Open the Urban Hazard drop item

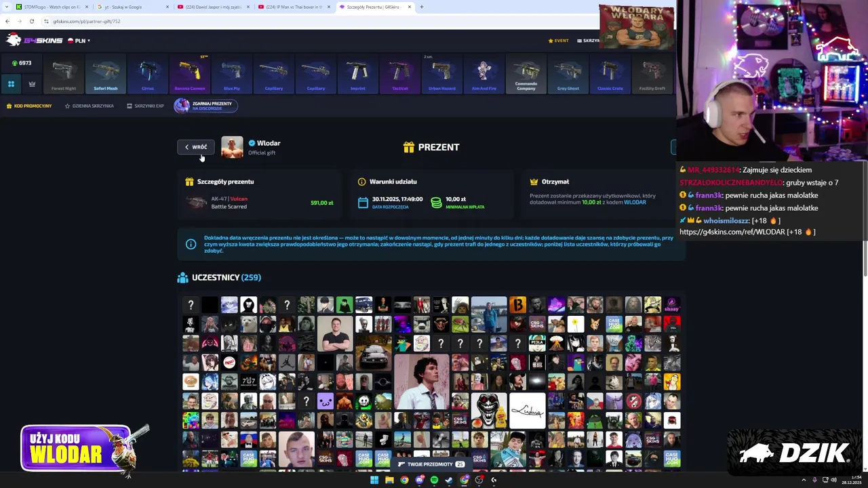point(442,75)
